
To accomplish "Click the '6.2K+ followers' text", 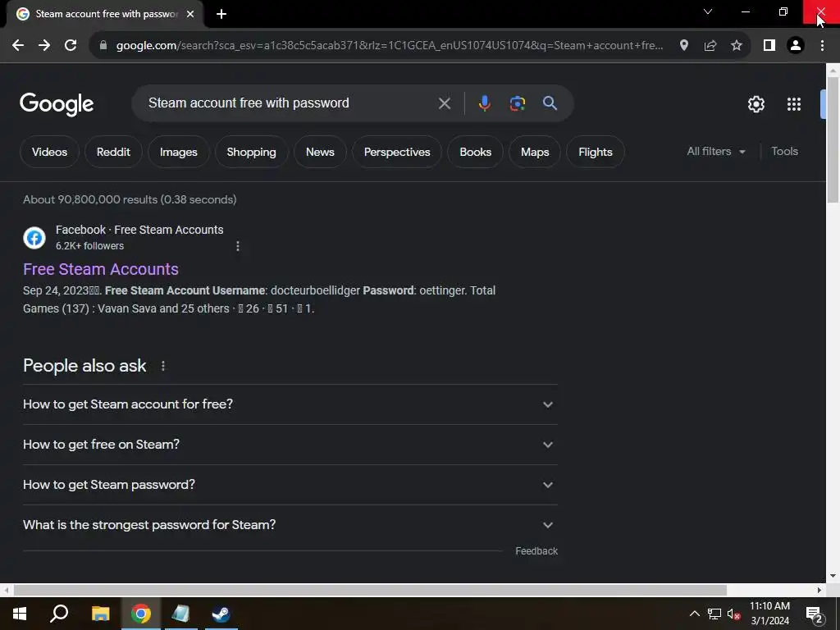I will point(90,246).
